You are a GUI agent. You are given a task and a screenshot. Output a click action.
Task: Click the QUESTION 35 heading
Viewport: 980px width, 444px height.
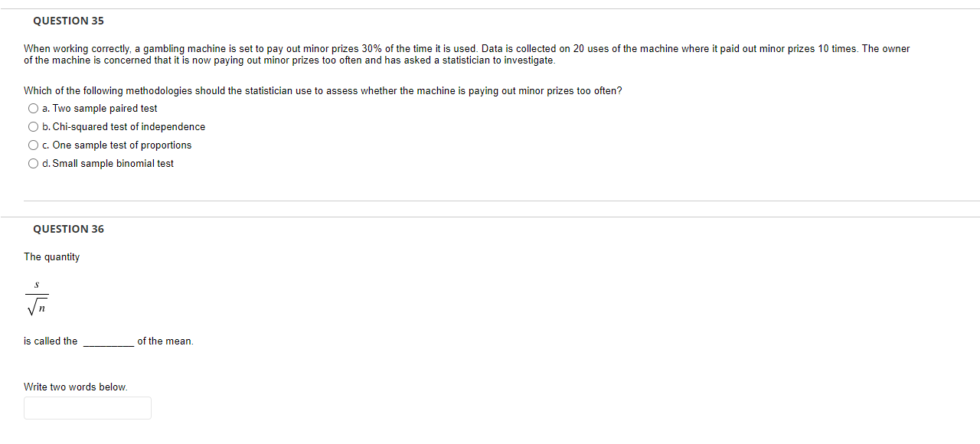click(68, 21)
